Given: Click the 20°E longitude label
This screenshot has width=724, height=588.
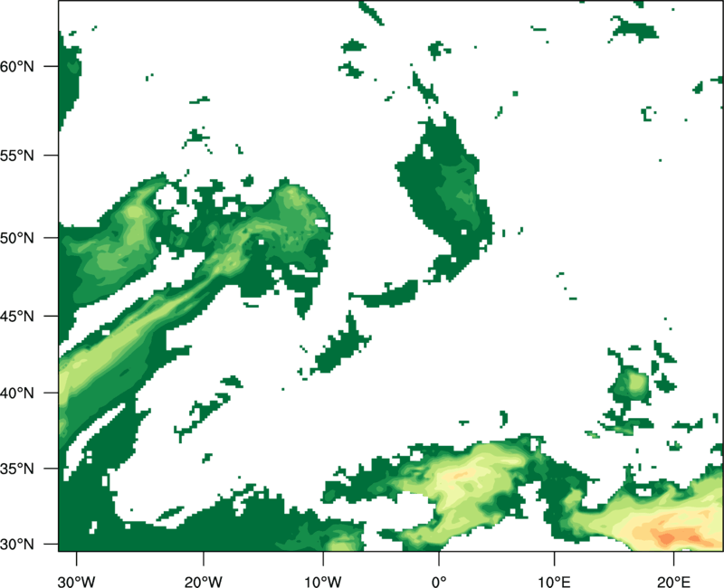Looking at the screenshot, I should (673, 582).
